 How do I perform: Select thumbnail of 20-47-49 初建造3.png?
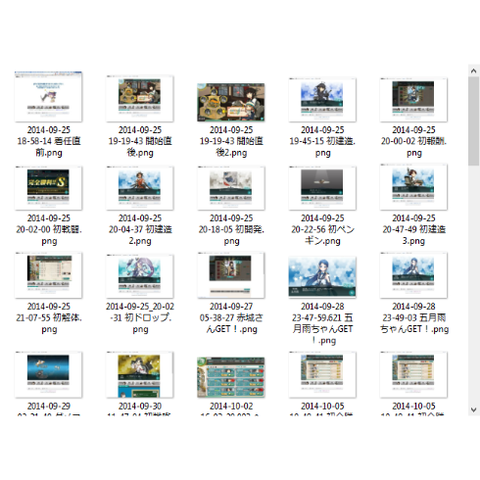(414, 187)
